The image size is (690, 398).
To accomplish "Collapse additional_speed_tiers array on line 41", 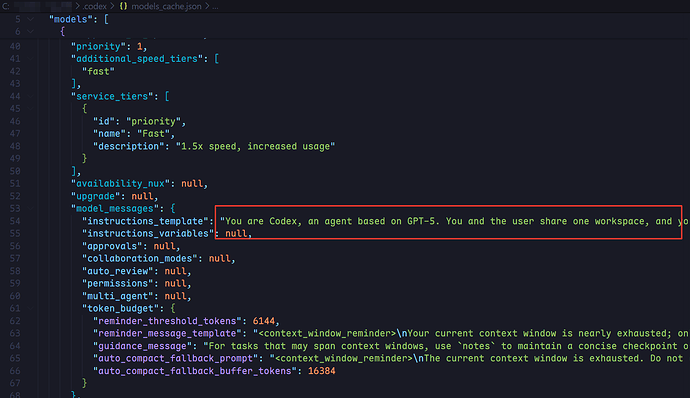I will coord(30,59).
